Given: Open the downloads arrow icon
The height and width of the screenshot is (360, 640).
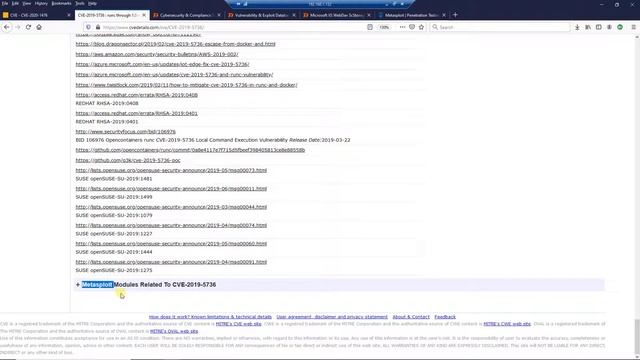Looking at the screenshot, I should pos(577,27).
